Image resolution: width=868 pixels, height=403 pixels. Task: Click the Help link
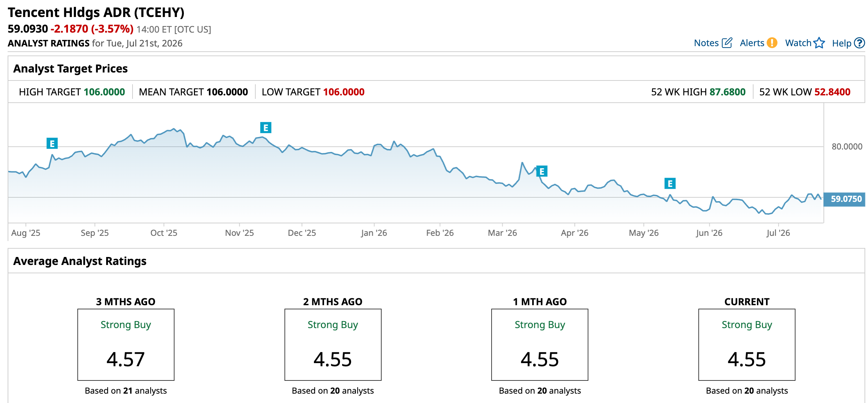[842, 43]
